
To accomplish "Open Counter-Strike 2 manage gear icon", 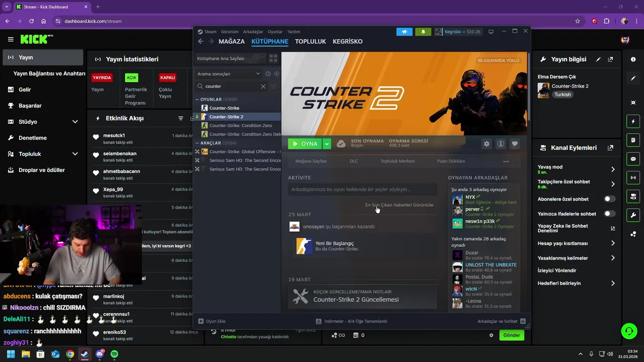I will click(487, 144).
